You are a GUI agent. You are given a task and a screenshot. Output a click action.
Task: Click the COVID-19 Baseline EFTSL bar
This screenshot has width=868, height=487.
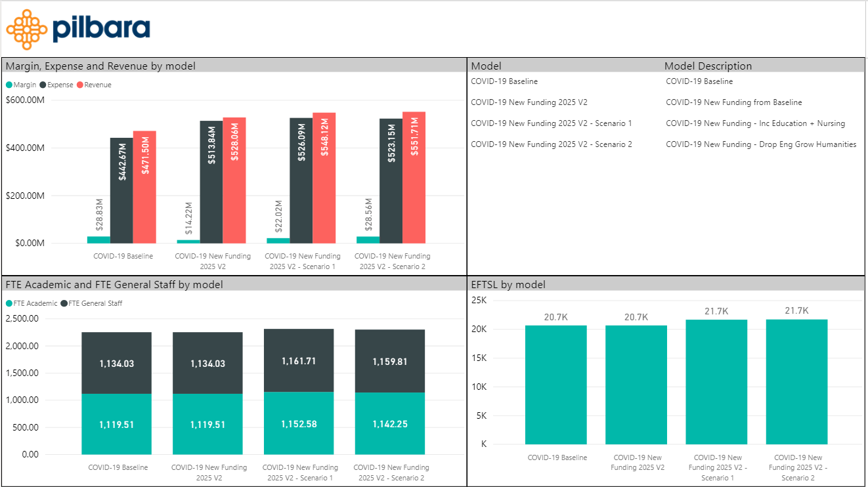point(556,385)
